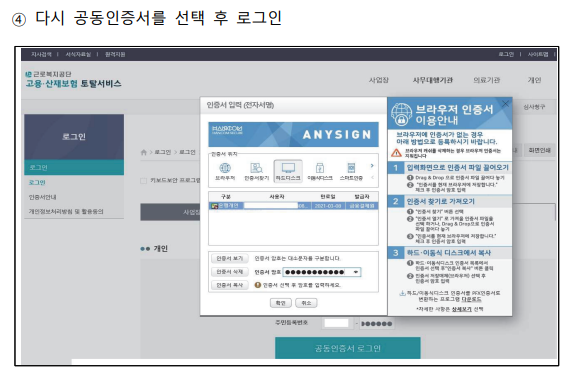The height and width of the screenshot is (378, 568).
Task: Select the 스마트인증 smart auth icon
Action: [x=351, y=171]
